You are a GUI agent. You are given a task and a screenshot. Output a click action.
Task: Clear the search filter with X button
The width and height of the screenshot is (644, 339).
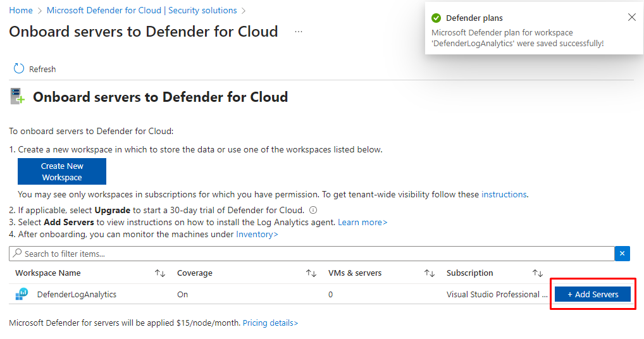[622, 254]
